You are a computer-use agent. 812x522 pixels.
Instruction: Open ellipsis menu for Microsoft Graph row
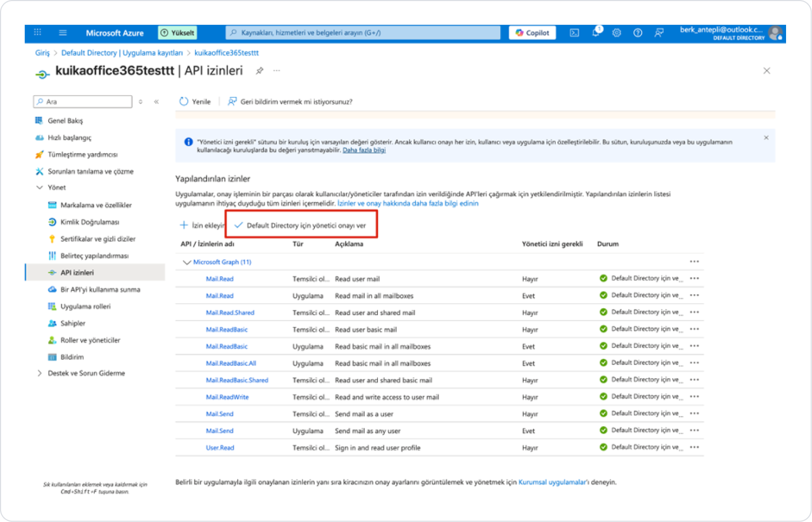coord(694,262)
